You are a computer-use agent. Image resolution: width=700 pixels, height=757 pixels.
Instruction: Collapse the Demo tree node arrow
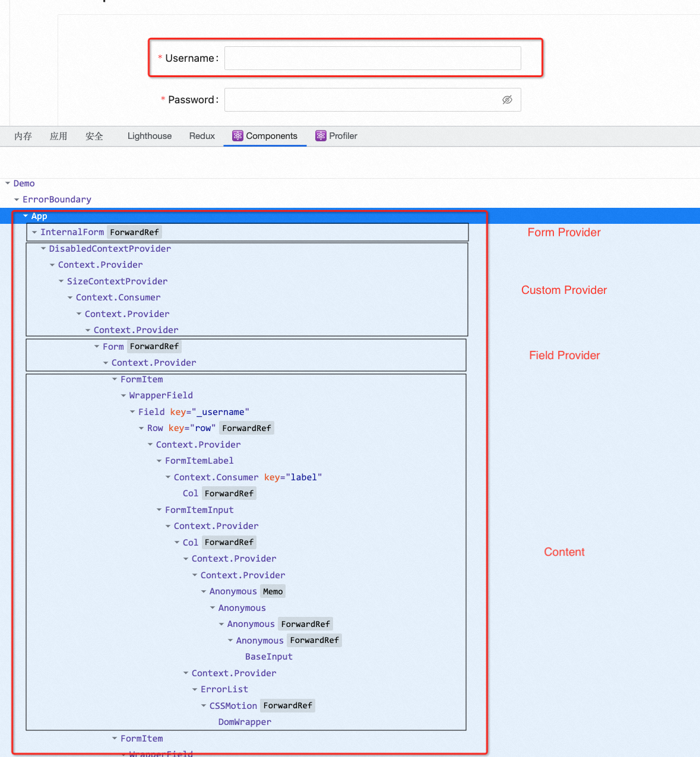[8, 183]
